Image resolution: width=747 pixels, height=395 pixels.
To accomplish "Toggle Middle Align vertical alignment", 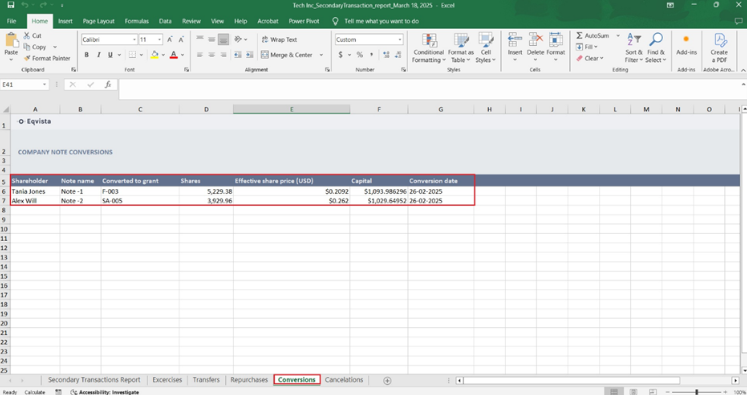I will point(212,40).
